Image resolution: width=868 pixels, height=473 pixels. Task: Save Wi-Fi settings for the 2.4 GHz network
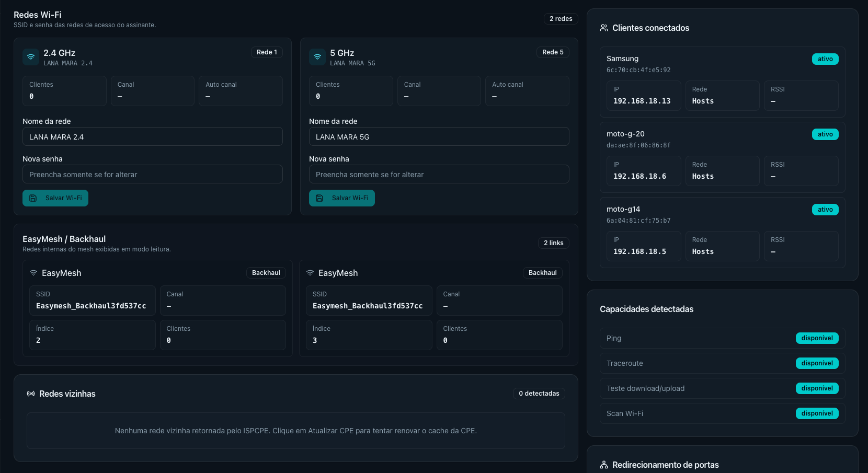(x=55, y=198)
